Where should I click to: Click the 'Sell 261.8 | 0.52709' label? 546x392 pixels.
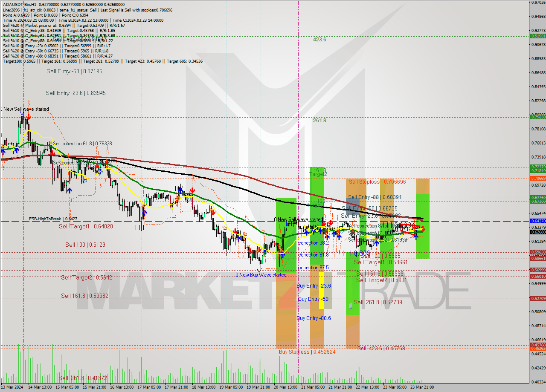pos(378,302)
